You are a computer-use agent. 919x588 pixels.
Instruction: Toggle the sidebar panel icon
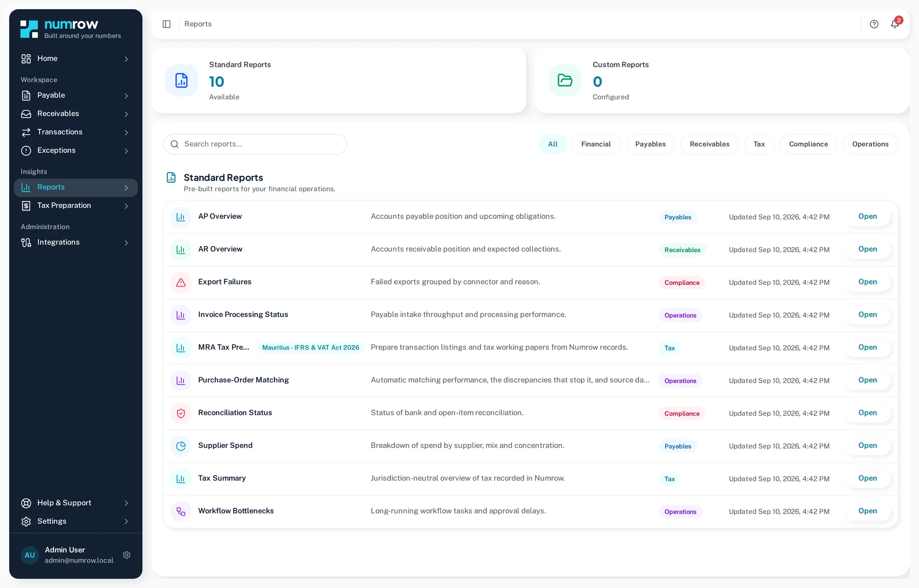[167, 24]
